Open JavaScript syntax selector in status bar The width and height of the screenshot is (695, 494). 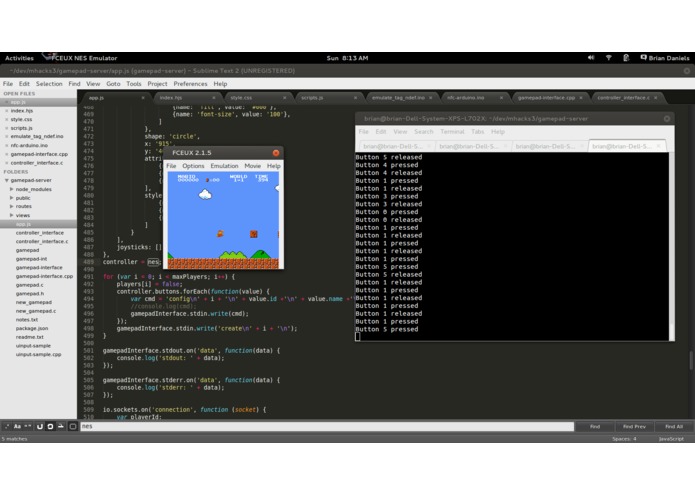point(671,439)
